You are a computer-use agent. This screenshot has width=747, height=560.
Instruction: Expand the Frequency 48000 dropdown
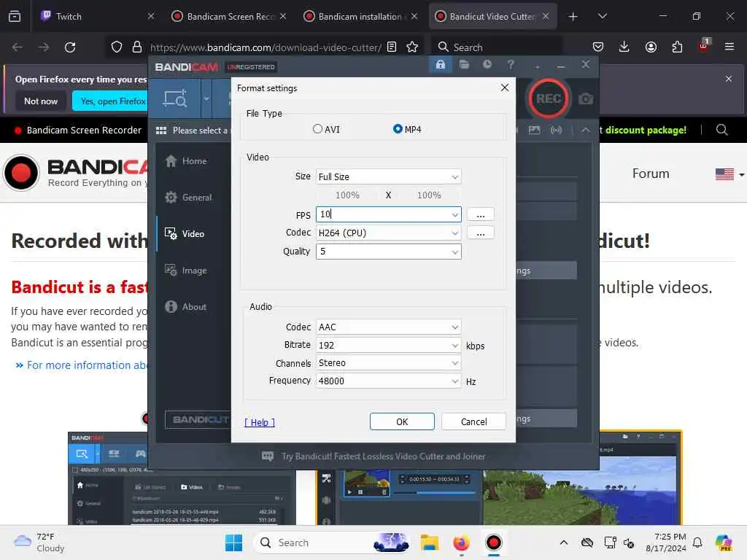tap(455, 381)
